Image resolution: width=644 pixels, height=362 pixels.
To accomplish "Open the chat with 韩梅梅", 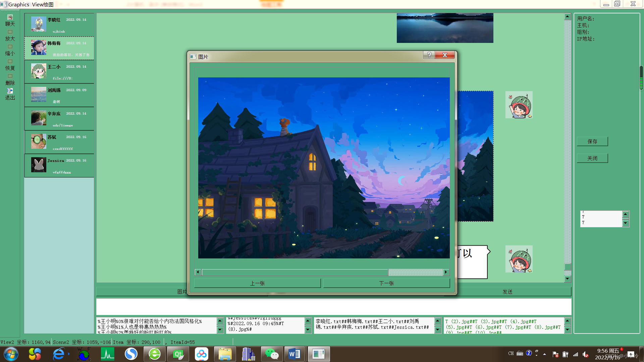I will (x=59, y=48).
